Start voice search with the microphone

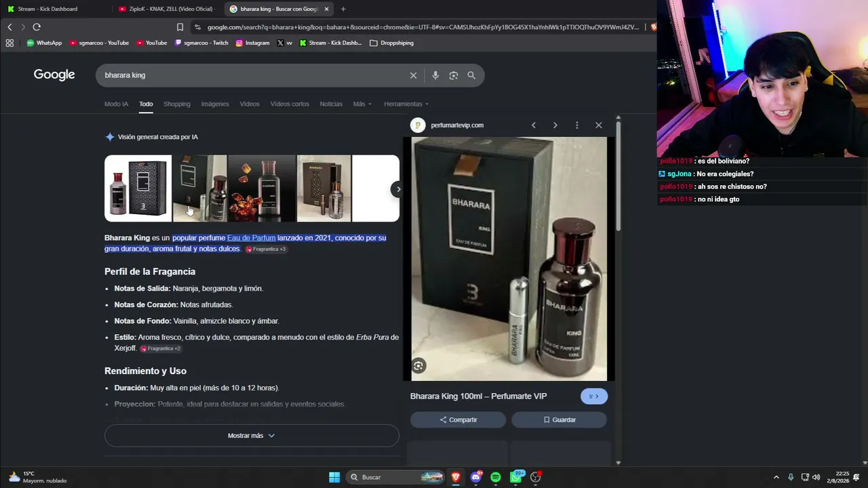(x=435, y=75)
